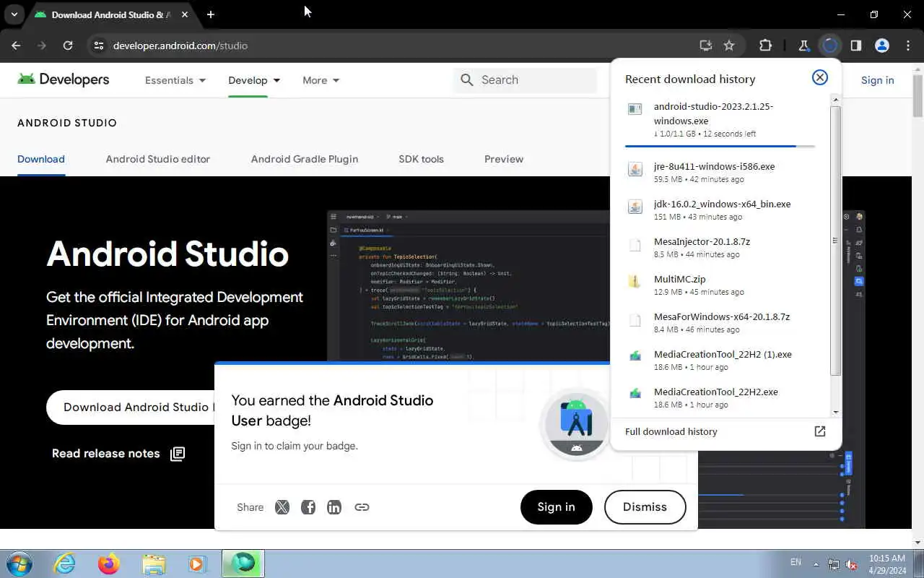The width and height of the screenshot is (924, 578).
Task: Open MesaInjector-20.1.8.7z download
Action: tap(720, 247)
